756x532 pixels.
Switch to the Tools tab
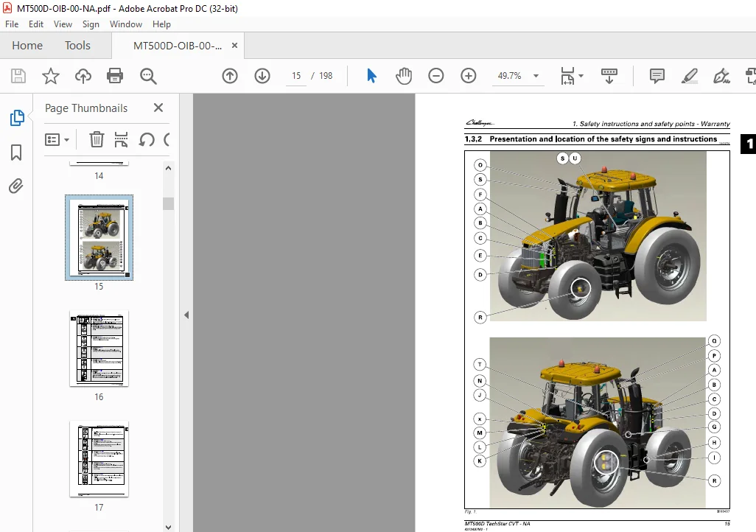[x=77, y=46]
